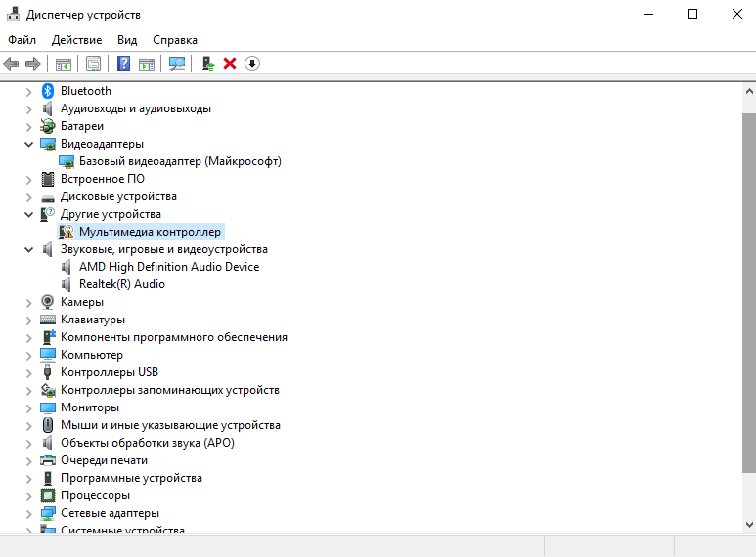Viewport: 756px width, 557px height.
Task: Click the Видеоадаптеры display adapter icon
Action: click(48, 144)
